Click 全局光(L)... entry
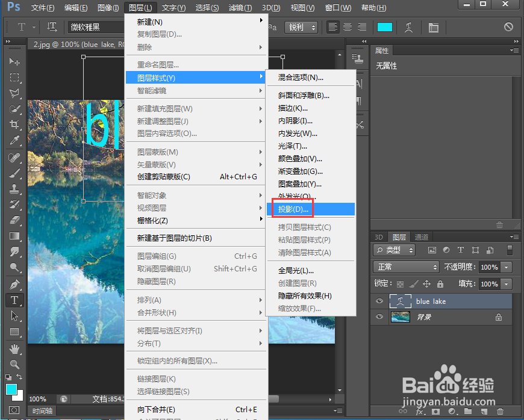Image resolution: width=524 pixels, height=420 pixels. (x=311, y=270)
